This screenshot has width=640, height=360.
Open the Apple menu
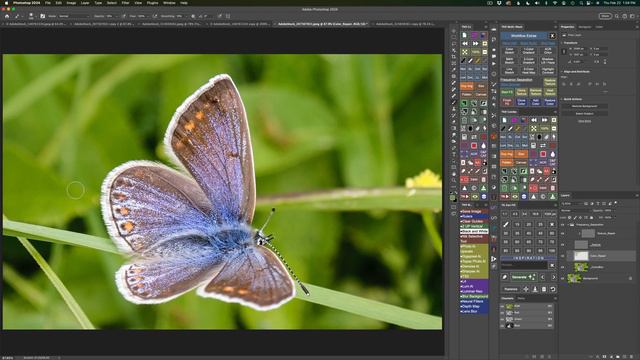click(6, 3)
